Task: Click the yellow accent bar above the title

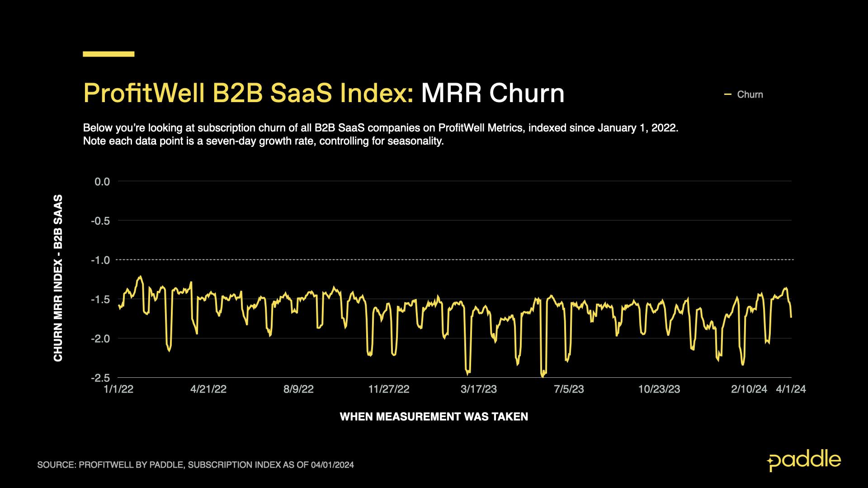Action: pyautogui.click(x=108, y=53)
